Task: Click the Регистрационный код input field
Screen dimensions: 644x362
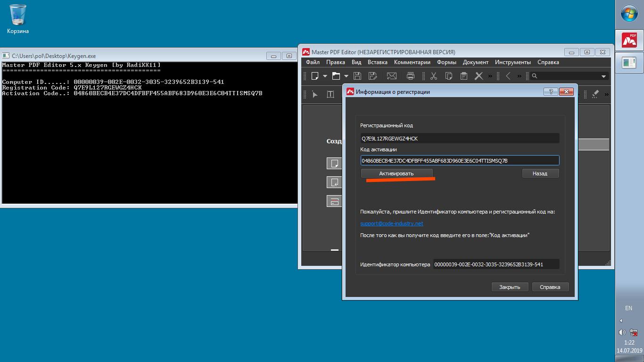Action: tap(460, 139)
